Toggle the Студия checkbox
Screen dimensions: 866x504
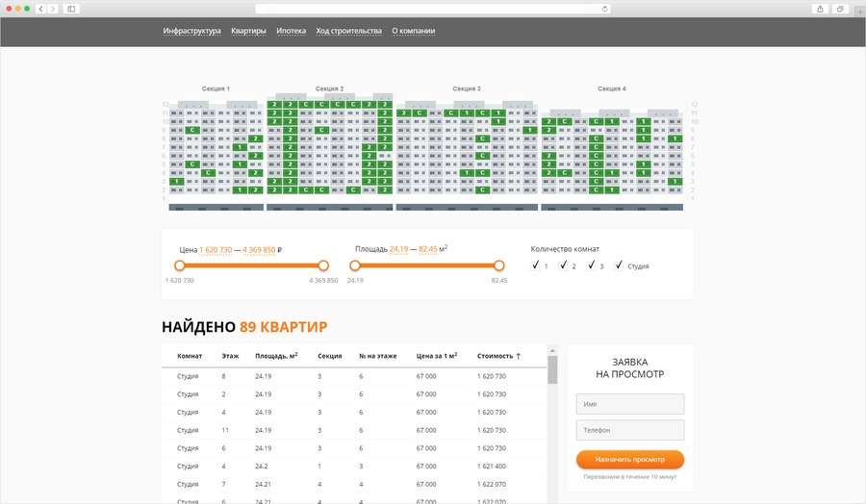coord(619,265)
